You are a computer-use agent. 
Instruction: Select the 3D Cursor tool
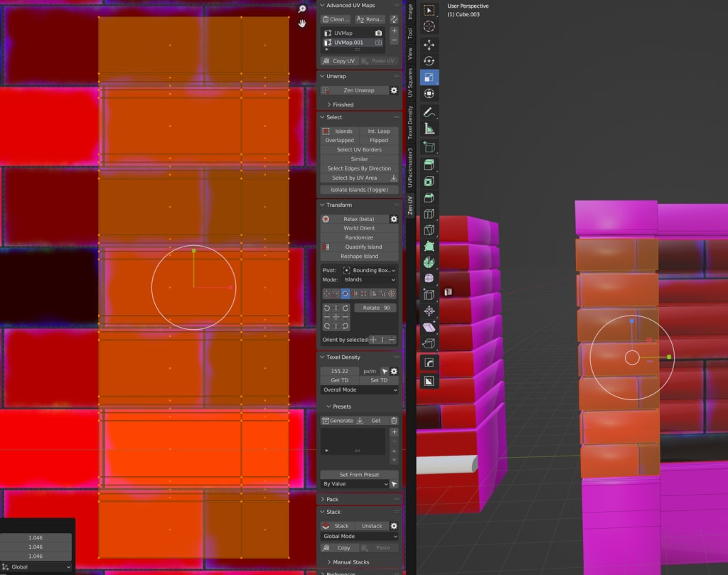coord(429,26)
